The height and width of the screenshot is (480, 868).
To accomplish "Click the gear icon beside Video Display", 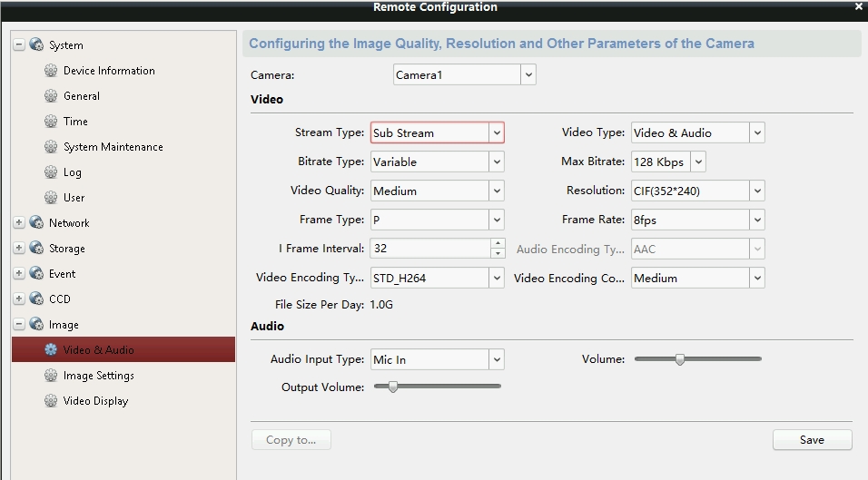I will 51,401.
